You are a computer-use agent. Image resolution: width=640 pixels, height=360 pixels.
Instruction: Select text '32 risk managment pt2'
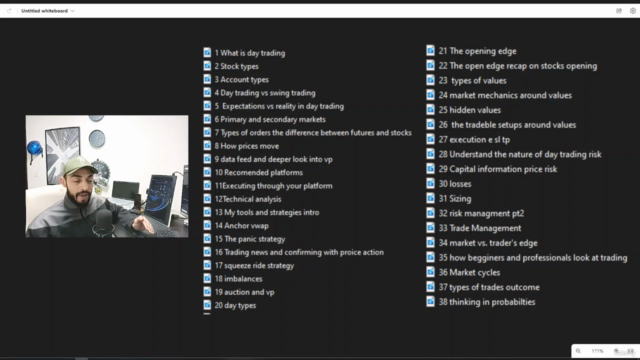click(x=481, y=213)
